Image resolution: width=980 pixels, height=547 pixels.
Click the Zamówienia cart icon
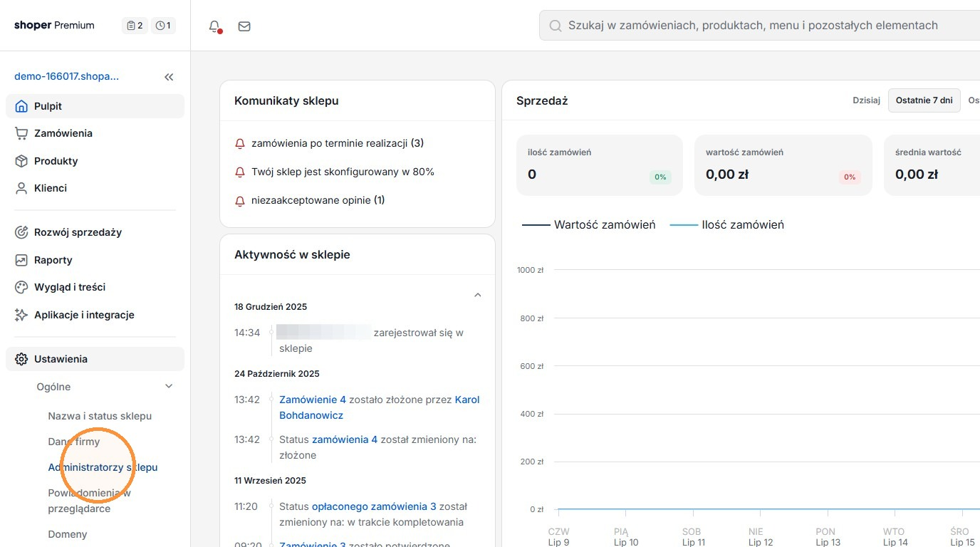point(21,133)
